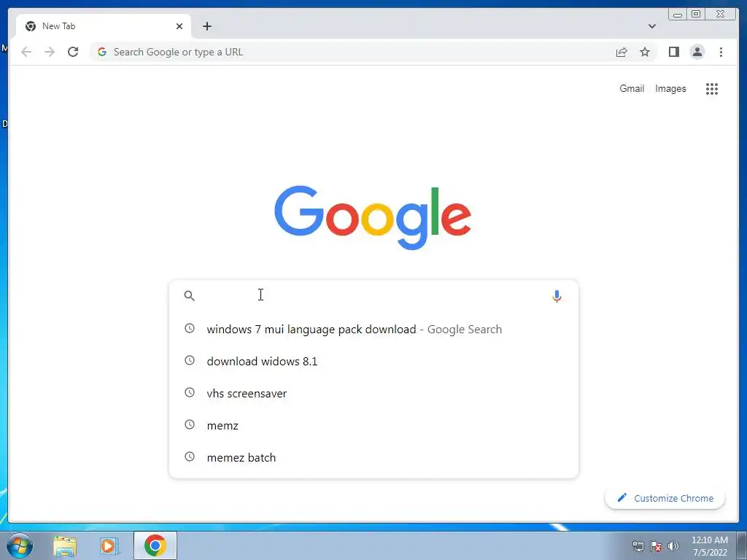747x560 pixels.
Task: Click the magnifier icon in search box
Action: click(189, 296)
